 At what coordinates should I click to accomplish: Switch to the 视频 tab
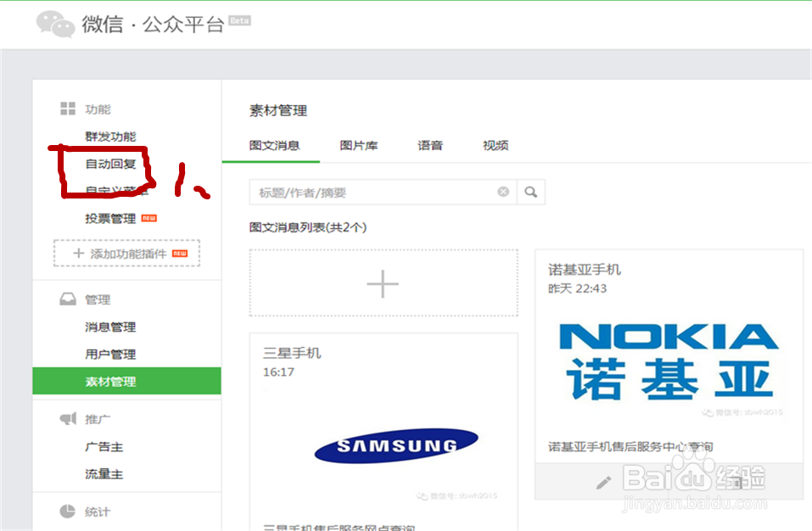[x=496, y=145]
